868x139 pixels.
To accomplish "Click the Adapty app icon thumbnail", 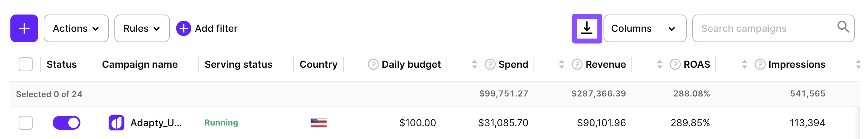I will (116, 123).
